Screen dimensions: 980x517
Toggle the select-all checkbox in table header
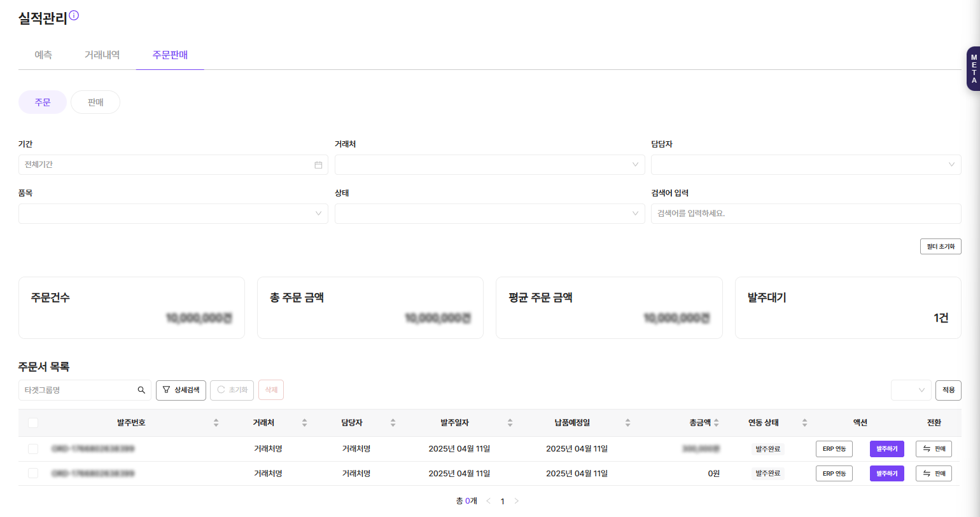pos(33,423)
